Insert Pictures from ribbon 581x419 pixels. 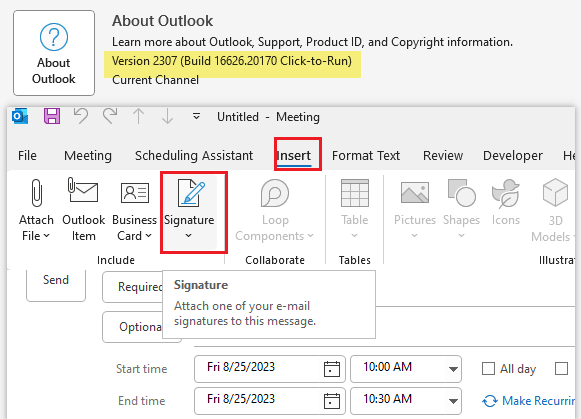(415, 210)
